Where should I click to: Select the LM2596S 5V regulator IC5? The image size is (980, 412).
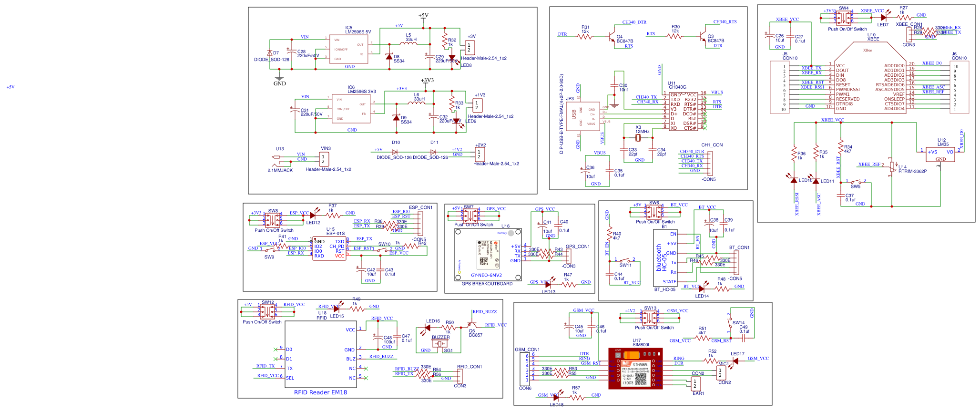(349, 49)
